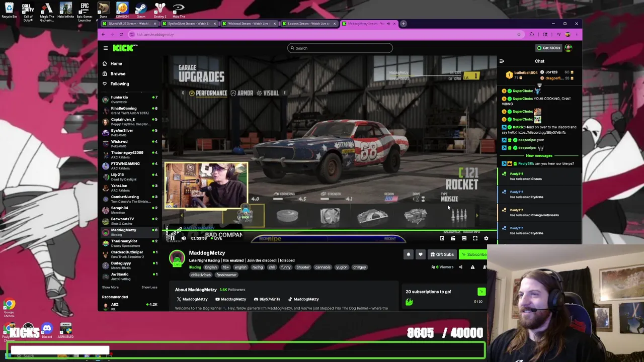Viewport: 644px width, 362px height.
Task: Open the BEy57vEnTs Discord link
Action: [x=267, y=299]
